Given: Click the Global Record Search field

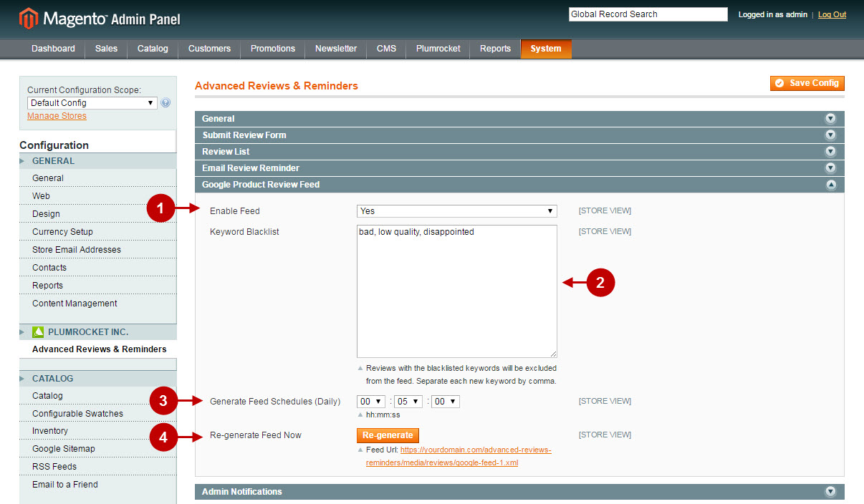Looking at the screenshot, I should [648, 14].
